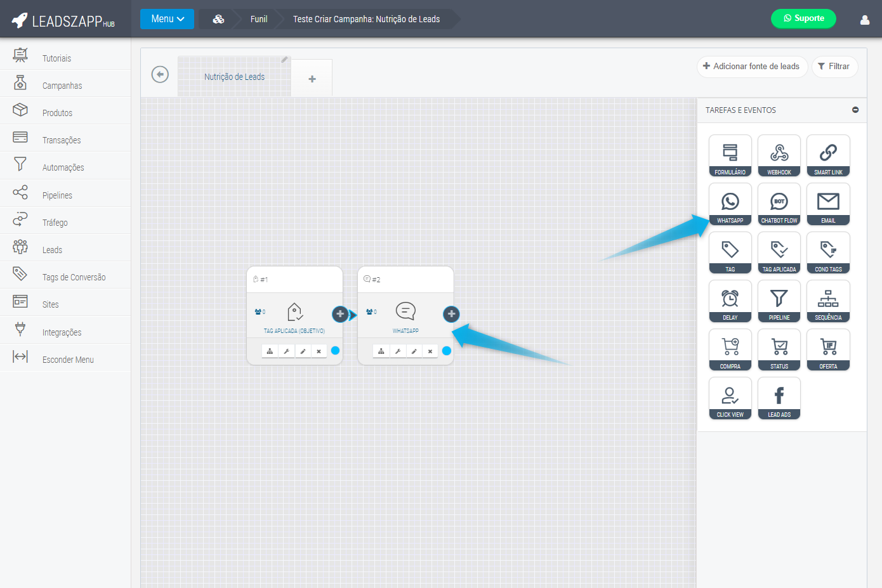Screen dimensions: 882x588
Task: Choose the Chatbot Flow tile
Action: (x=779, y=204)
